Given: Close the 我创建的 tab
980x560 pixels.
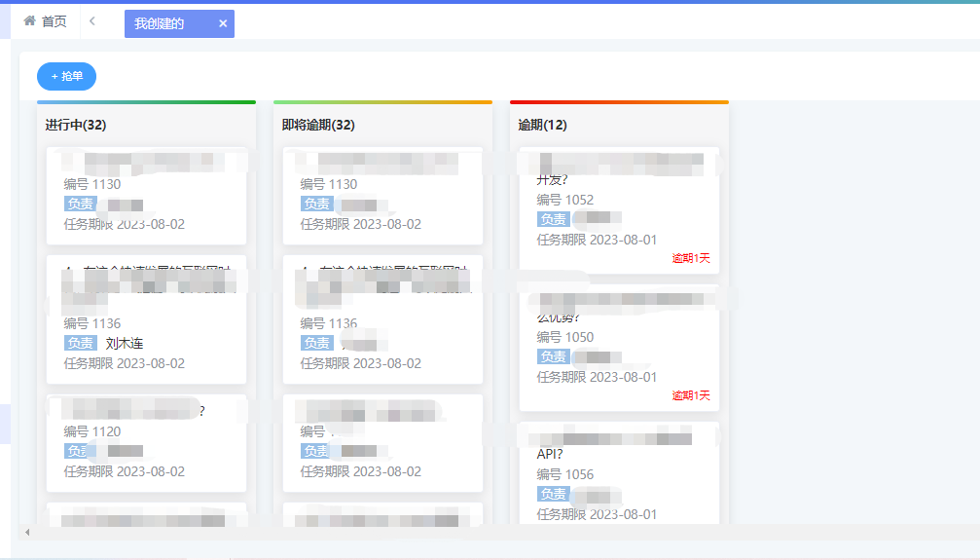Looking at the screenshot, I should pos(223,23).
